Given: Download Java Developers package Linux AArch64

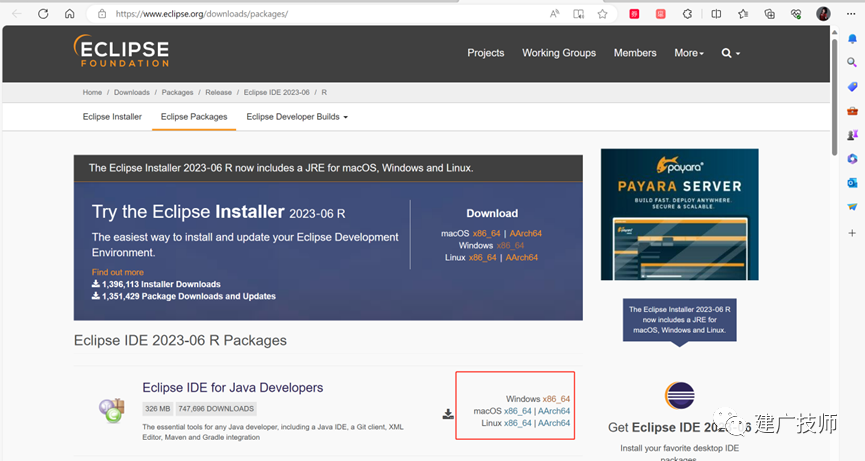Looking at the screenshot, I should (554, 424).
